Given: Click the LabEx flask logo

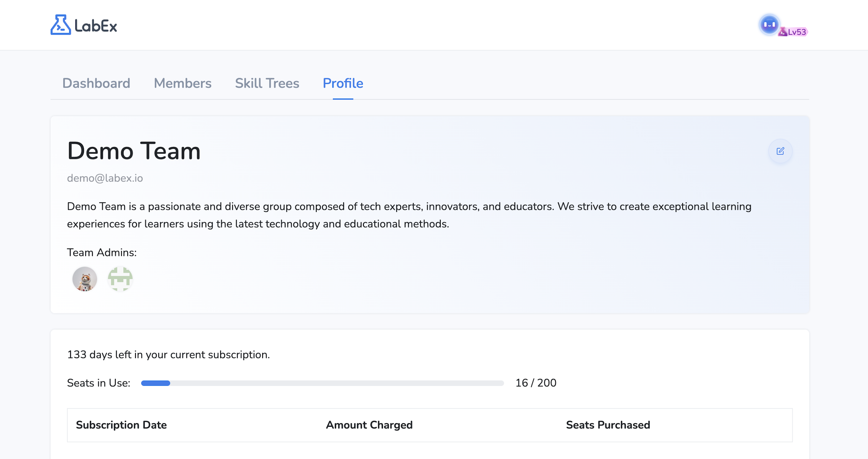Looking at the screenshot, I should click(61, 25).
